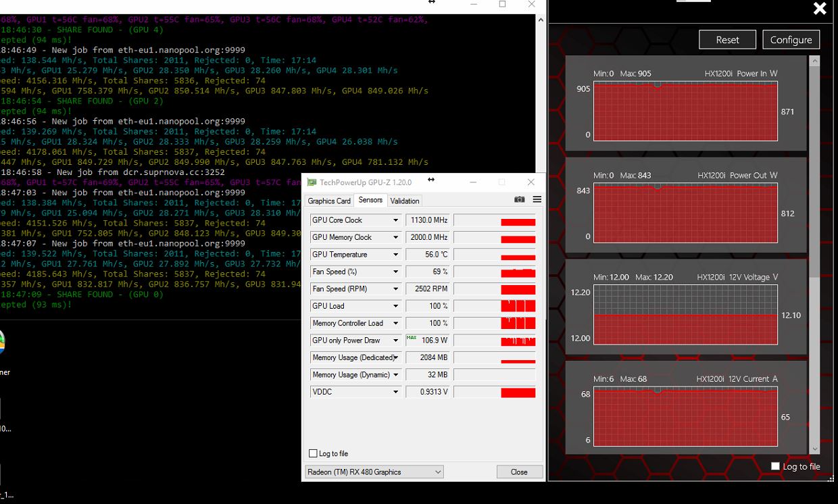Open the Validation tab
The image size is (838, 504).
(405, 201)
